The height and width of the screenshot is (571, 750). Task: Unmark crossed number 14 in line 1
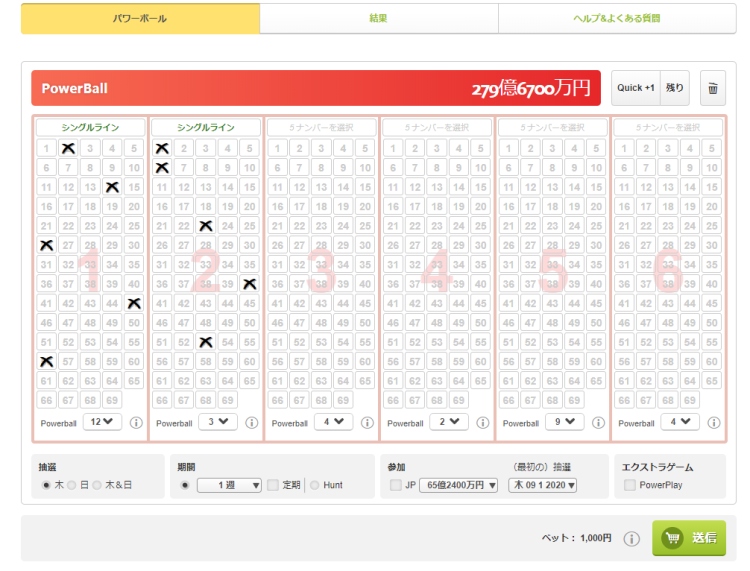[x=112, y=187]
